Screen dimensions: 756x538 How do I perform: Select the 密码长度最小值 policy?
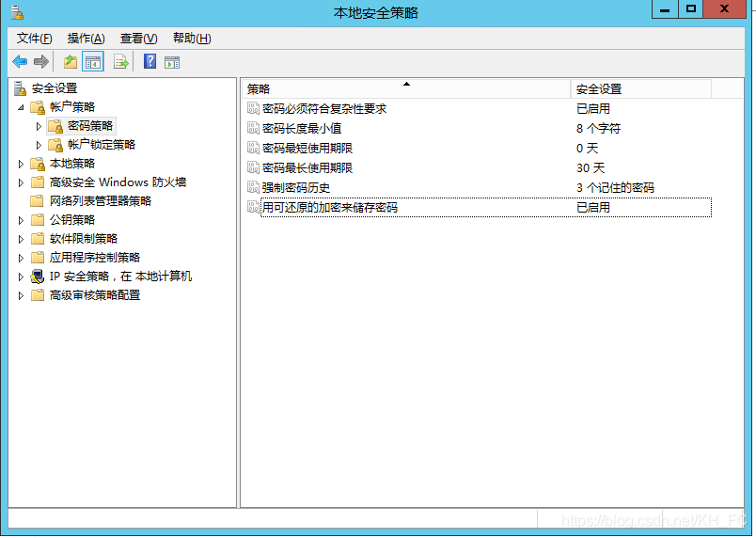(x=302, y=129)
